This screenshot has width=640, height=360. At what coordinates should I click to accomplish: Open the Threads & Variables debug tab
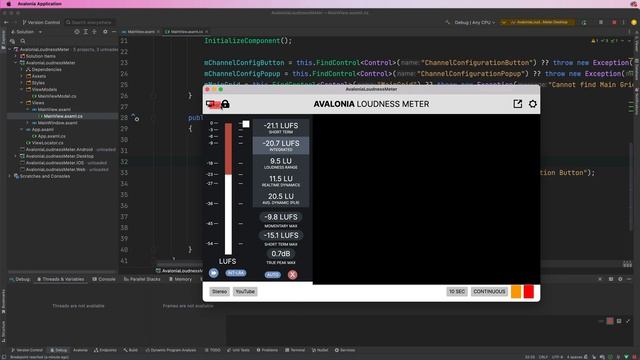click(60, 279)
